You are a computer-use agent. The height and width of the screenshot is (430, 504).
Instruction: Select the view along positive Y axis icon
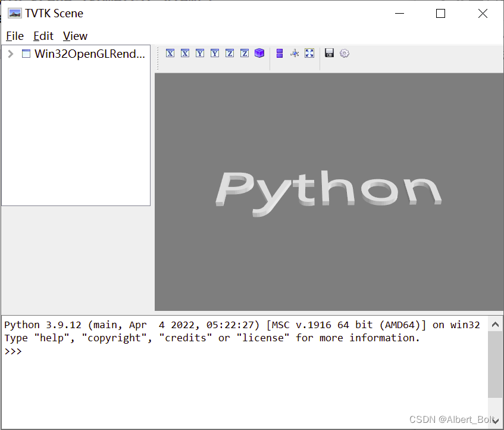[x=199, y=53]
